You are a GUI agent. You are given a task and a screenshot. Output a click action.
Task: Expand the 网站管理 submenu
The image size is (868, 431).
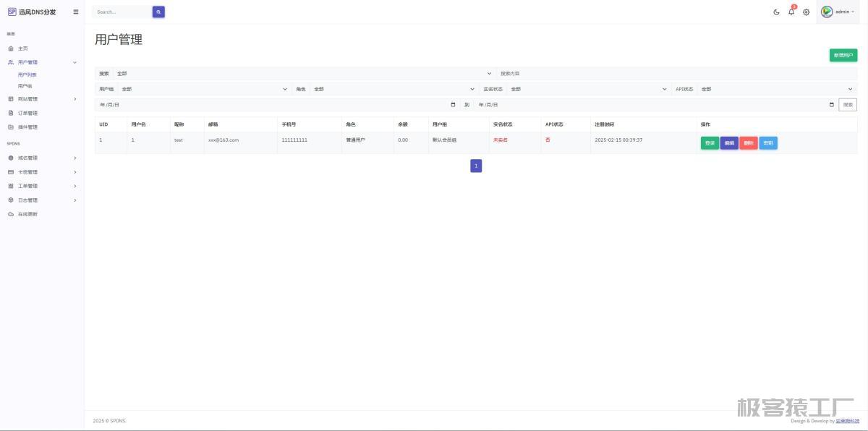point(42,99)
